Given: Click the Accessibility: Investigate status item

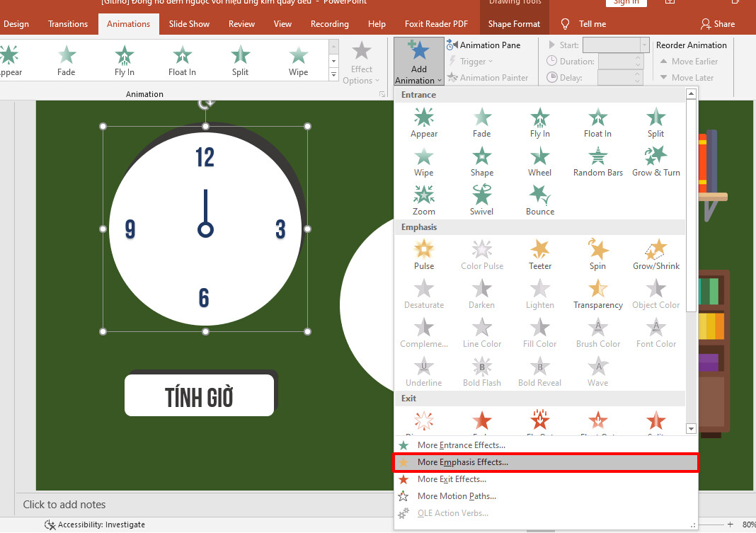Looking at the screenshot, I should pos(95,525).
